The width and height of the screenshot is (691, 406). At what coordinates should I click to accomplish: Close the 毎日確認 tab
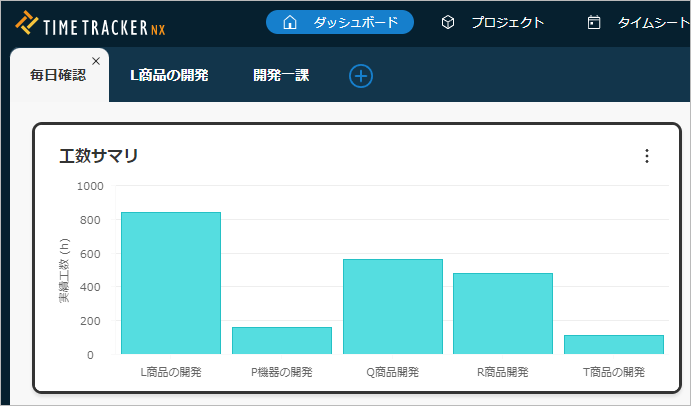coord(96,61)
